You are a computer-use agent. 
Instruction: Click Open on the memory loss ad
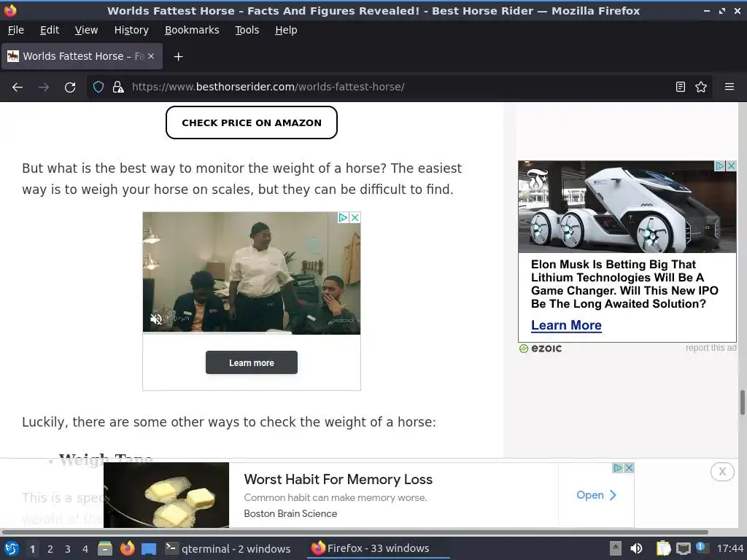pyautogui.click(x=596, y=495)
